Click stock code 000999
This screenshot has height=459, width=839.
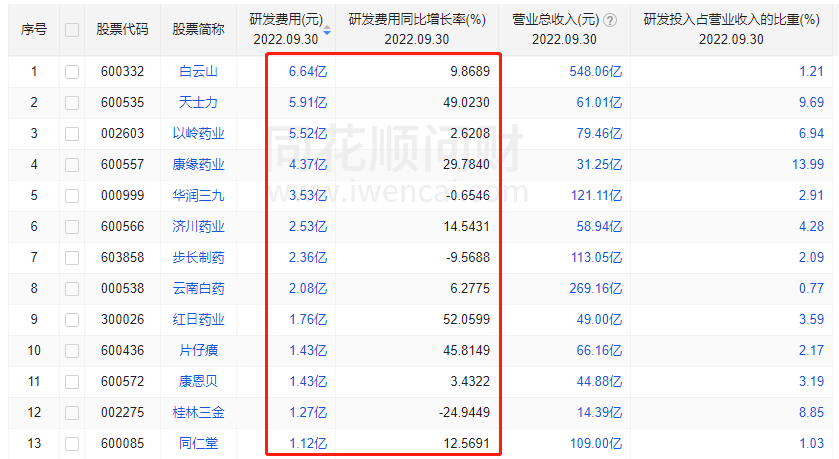(122, 196)
